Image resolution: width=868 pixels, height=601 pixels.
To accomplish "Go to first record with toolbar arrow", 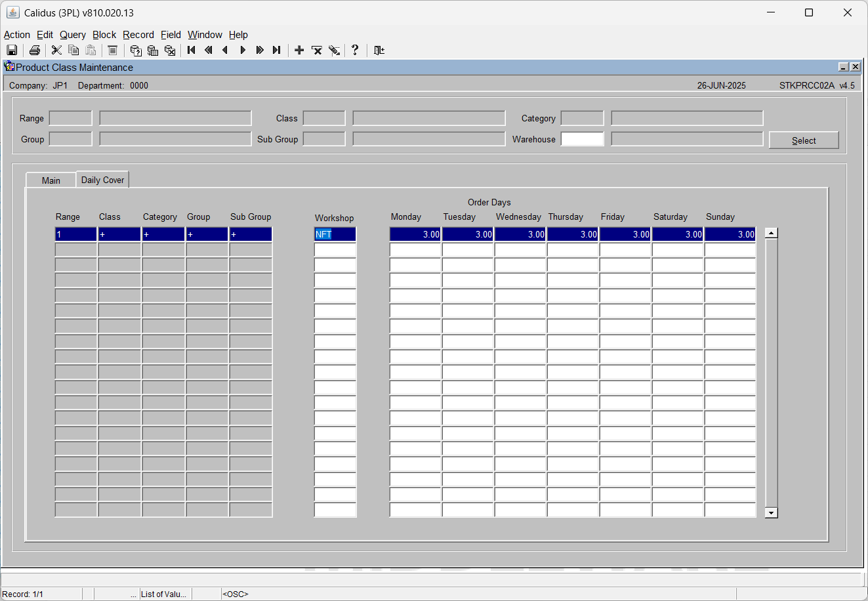I will pos(192,50).
